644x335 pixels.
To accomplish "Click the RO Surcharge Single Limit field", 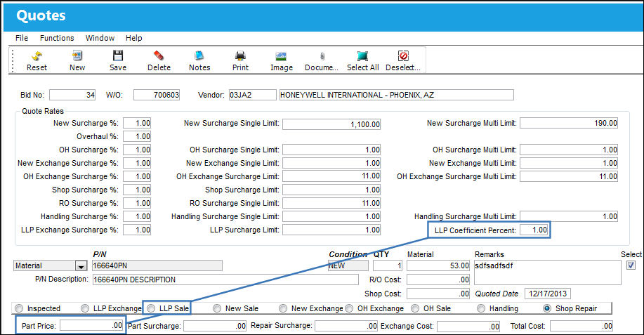I will coord(331,203).
